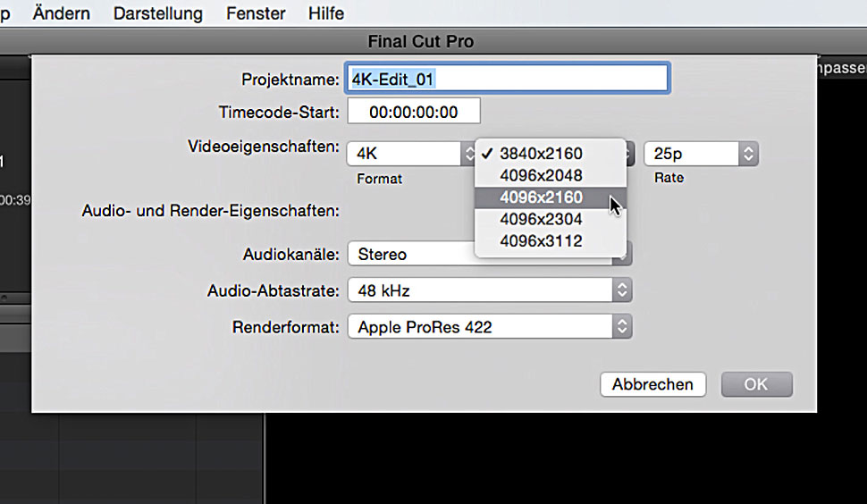Choose the 4096x3112 resolution entry
The height and width of the screenshot is (504, 867).
[541, 241]
